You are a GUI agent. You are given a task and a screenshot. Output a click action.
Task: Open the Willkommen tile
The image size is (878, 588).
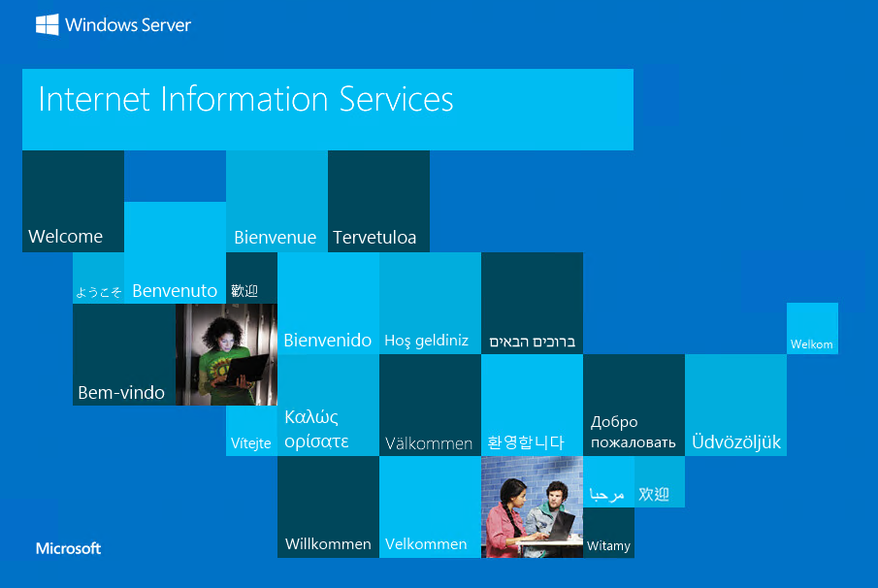(x=328, y=507)
